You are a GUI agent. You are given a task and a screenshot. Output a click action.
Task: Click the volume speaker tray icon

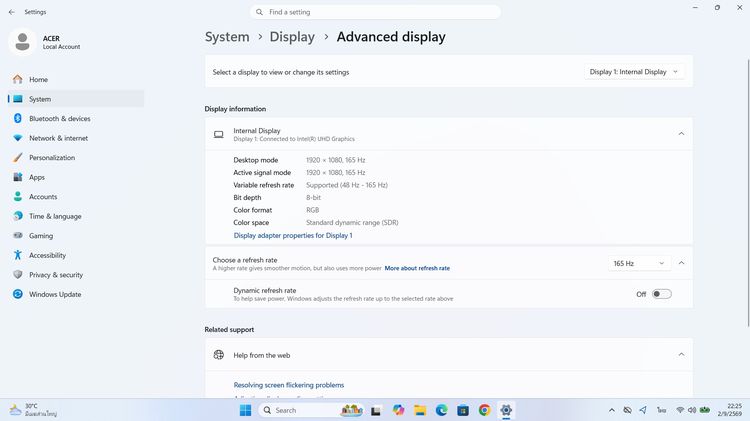point(692,410)
